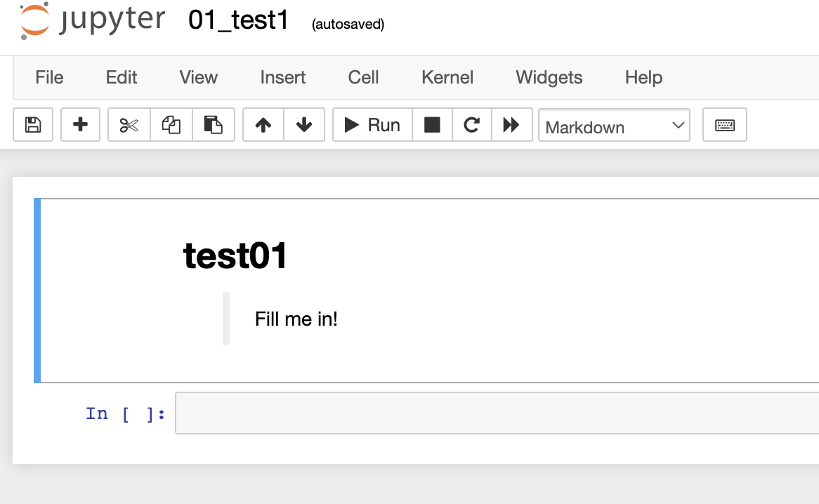
Task: Open the Markdown cell type dropdown
Action: coord(614,126)
